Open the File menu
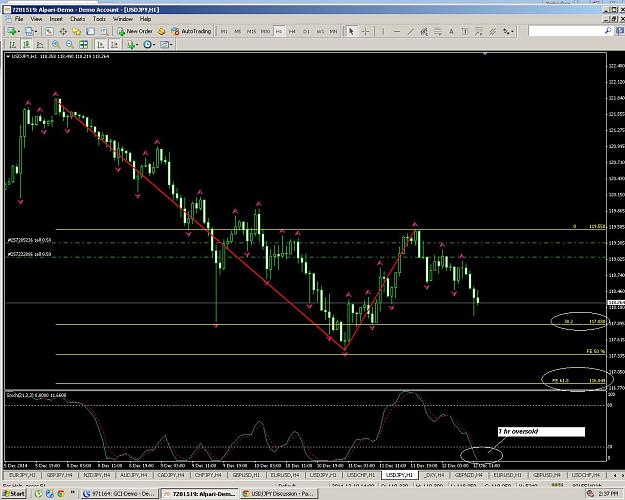Image resolution: width=625 pixels, height=500 pixels. coord(19,19)
